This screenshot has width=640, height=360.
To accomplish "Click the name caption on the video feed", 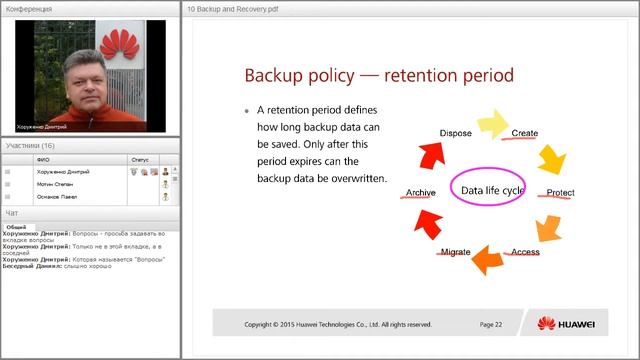I will pos(42,127).
